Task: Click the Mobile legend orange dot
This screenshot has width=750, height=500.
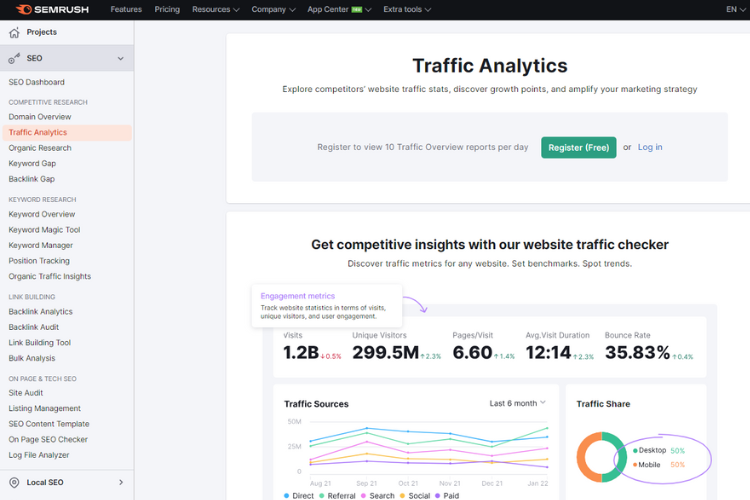Action: (635, 465)
